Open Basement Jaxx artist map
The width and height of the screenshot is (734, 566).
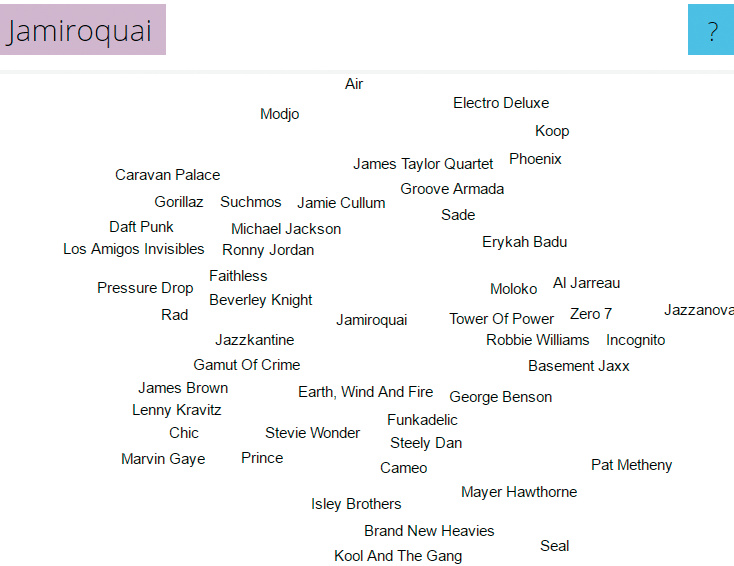(x=579, y=366)
